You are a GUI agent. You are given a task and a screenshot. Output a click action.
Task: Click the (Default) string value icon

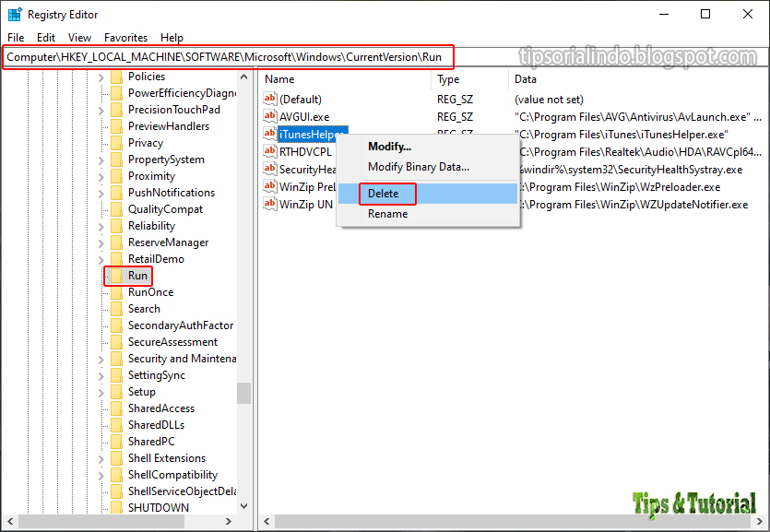click(269, 99)
